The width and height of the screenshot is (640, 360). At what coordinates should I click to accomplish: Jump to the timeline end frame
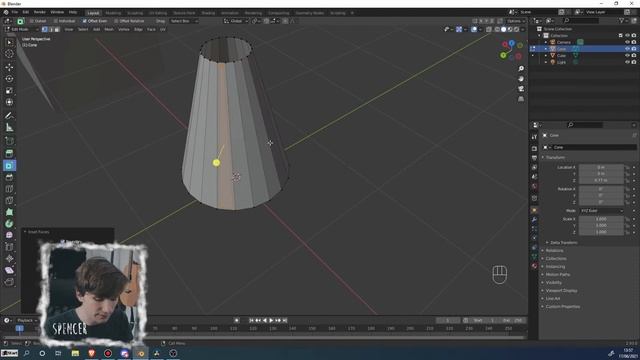coord(285,320)
